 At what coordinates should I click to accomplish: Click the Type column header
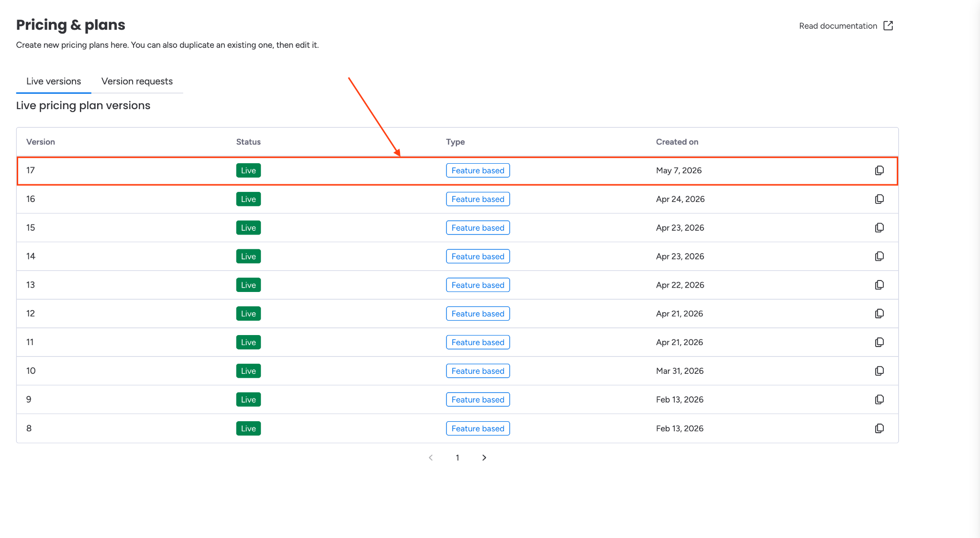click(x=456, y=142)
